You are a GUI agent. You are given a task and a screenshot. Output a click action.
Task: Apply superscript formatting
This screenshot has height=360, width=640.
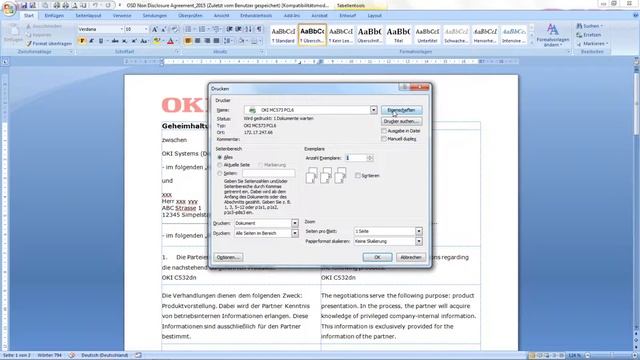[x=134, y=41]
